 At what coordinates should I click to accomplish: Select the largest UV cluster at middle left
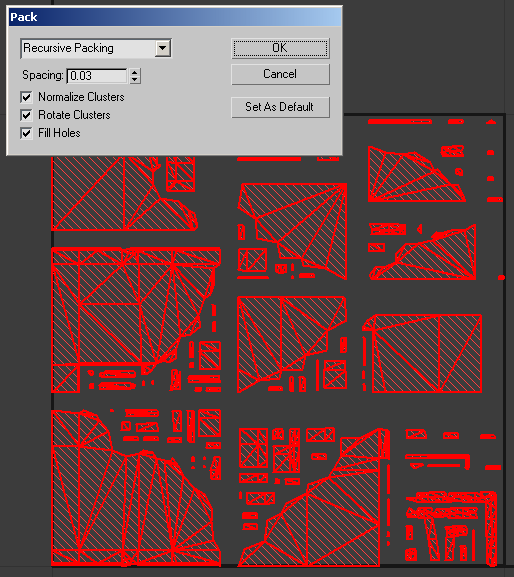click(136, 320)
